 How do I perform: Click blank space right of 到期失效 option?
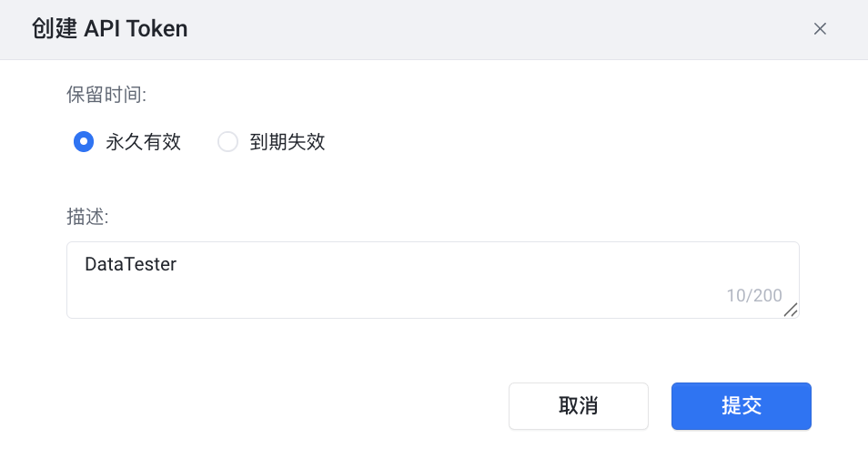click(546, 142)
